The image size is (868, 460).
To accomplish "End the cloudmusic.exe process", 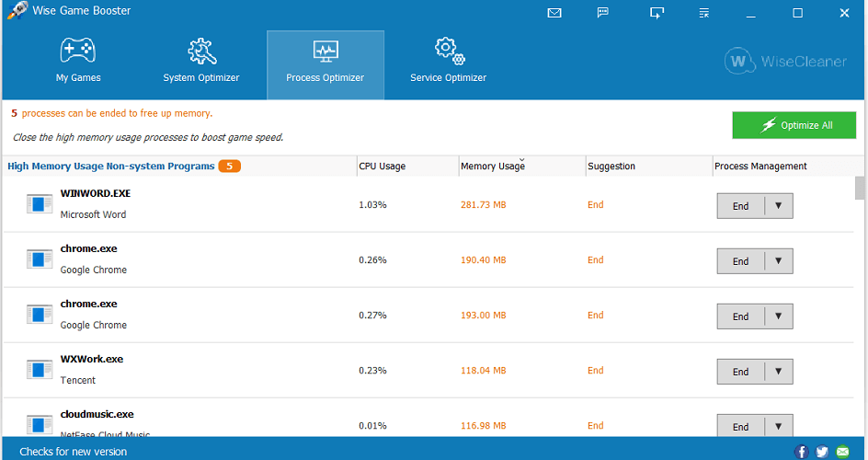I will pos(741,425).
